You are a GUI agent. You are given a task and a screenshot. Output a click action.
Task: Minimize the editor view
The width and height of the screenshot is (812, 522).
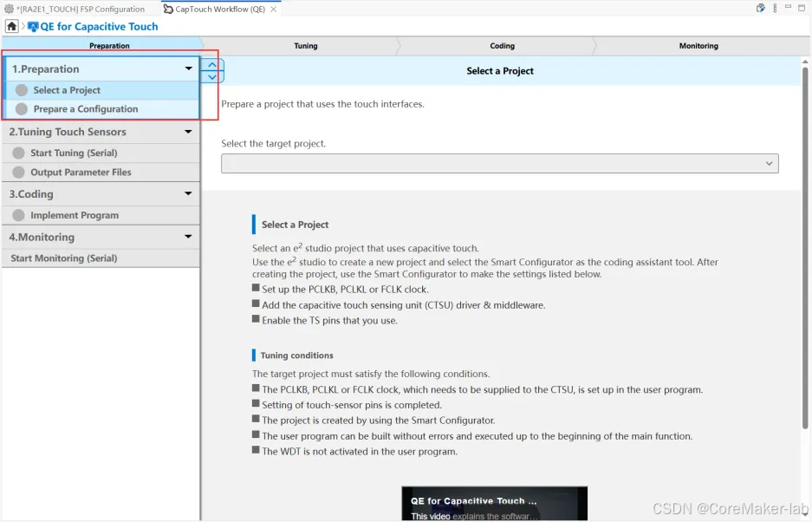click(x=789, y=7)
